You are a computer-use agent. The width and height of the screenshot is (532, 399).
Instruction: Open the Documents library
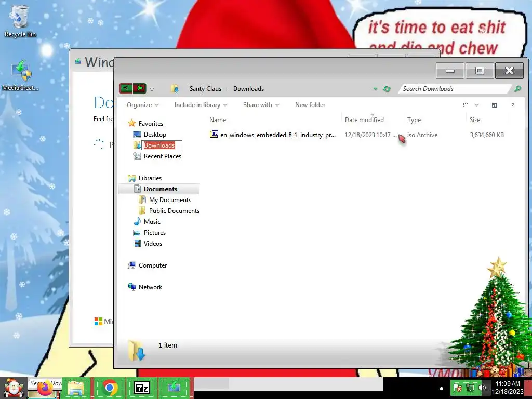point(161,189)
